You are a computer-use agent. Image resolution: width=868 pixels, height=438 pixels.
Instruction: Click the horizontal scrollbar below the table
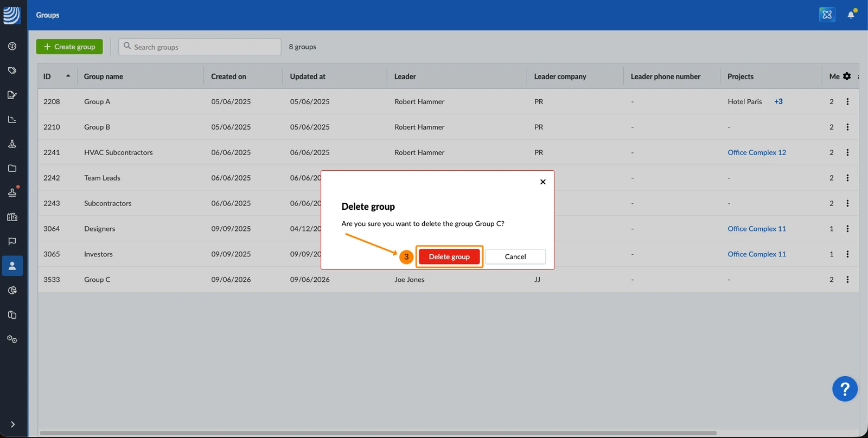[x=378, y=433]
